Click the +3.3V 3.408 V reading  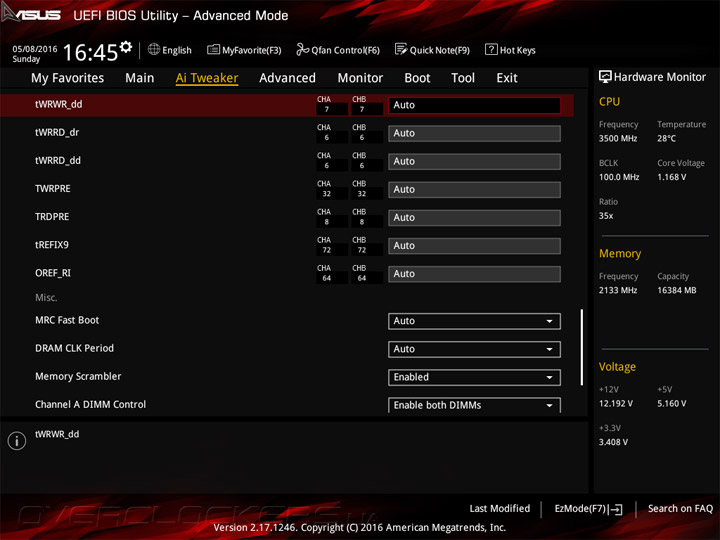[613, 442]
